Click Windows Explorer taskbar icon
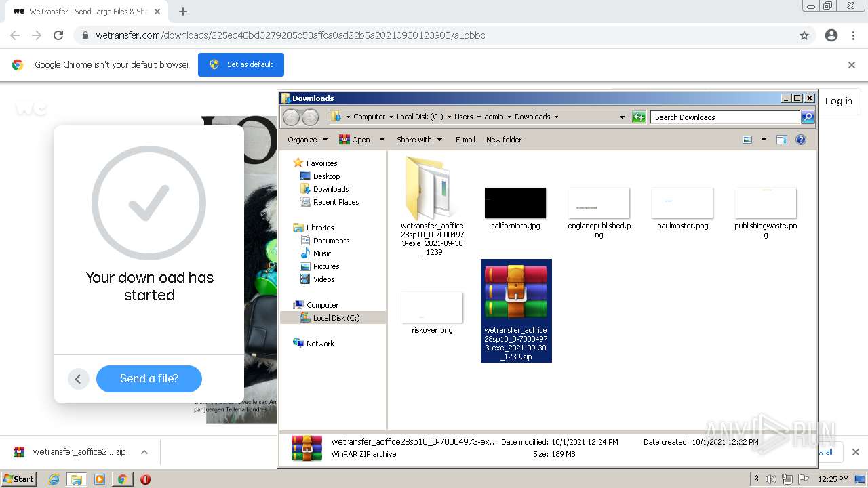Viewport: 868px width, 488px height. (77, 479)
